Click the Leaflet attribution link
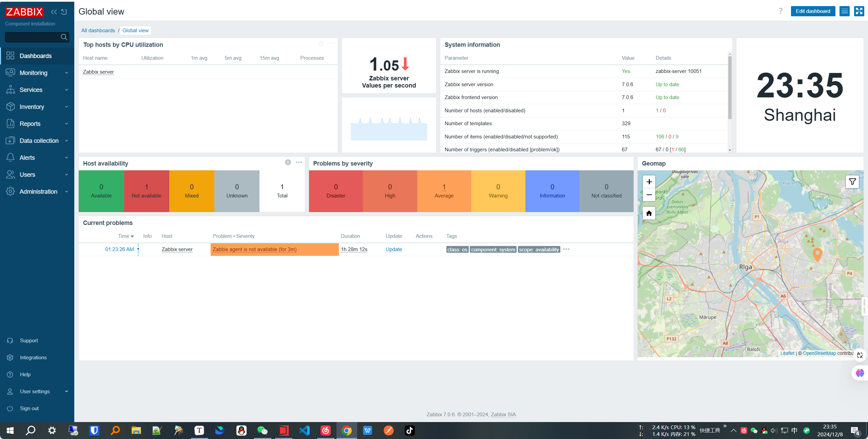The image size is (868, 439). (x=787, y=353)
